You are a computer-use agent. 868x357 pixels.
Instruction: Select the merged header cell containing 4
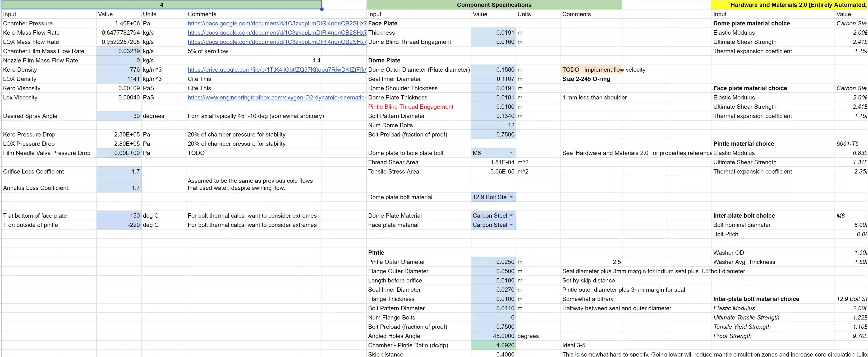point(161,5)
